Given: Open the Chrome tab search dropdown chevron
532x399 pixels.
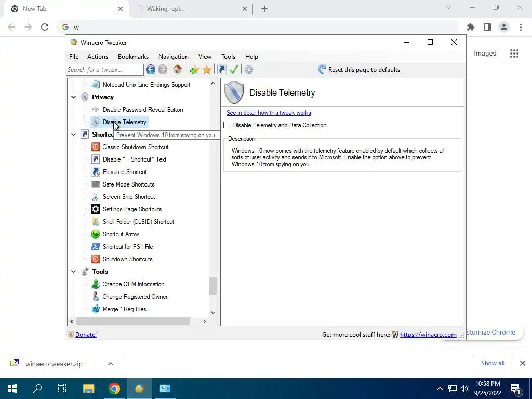Looking at the screenshot, I should coord(448,7).
